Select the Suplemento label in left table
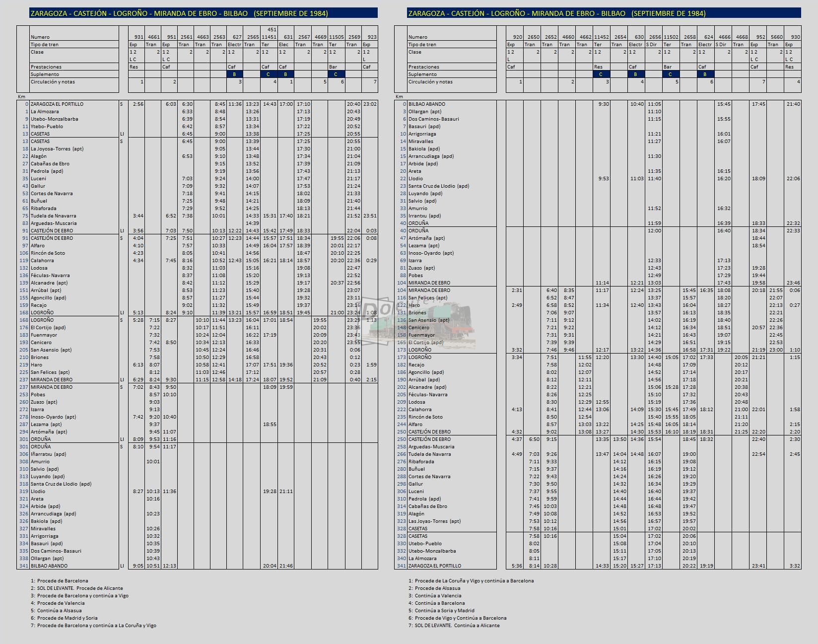Viewport: 818px width, 644px height. [x=45, y=74]
